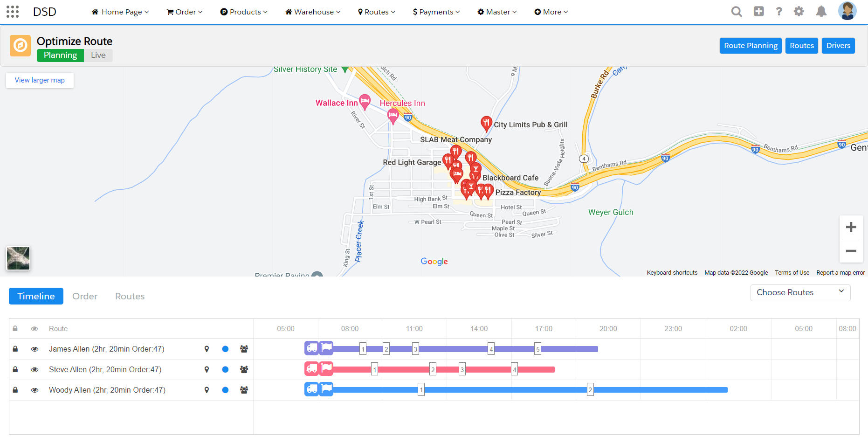Expand the Warehouse menu

312,12
